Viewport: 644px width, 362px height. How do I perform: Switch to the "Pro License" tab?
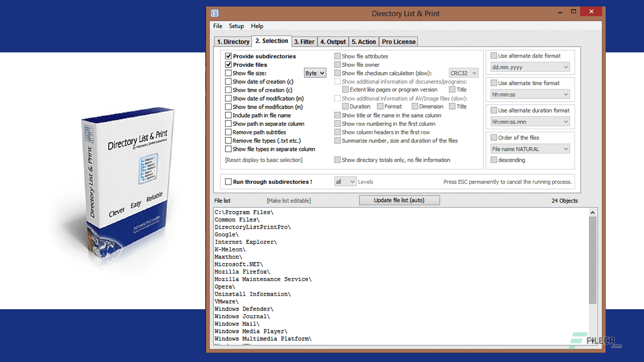tap(398, 41)
